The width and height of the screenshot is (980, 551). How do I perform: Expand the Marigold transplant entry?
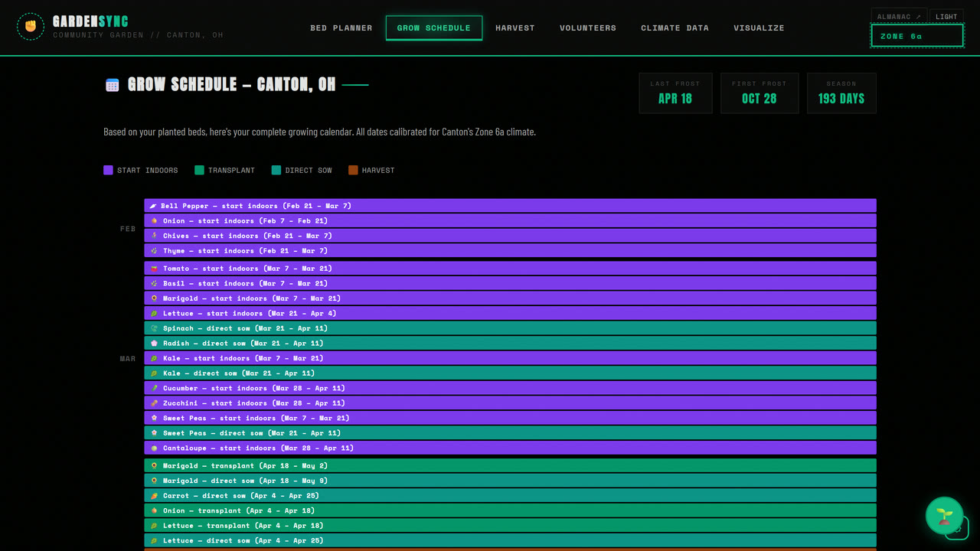coord(510,466)
